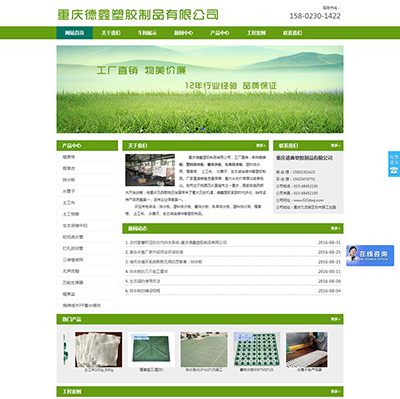Go to the 关于我们 navigation menu item

(111, 33)
